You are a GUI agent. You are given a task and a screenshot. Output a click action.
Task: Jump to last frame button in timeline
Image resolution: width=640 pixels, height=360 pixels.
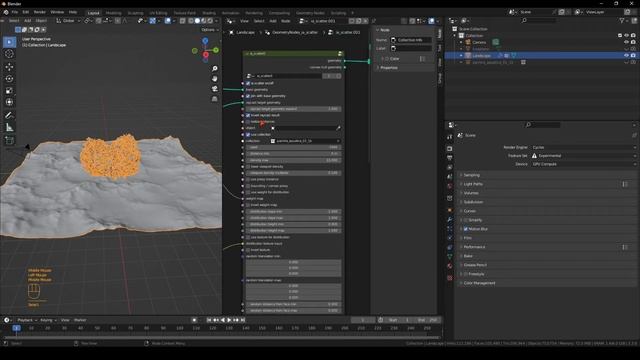point(243,320)
